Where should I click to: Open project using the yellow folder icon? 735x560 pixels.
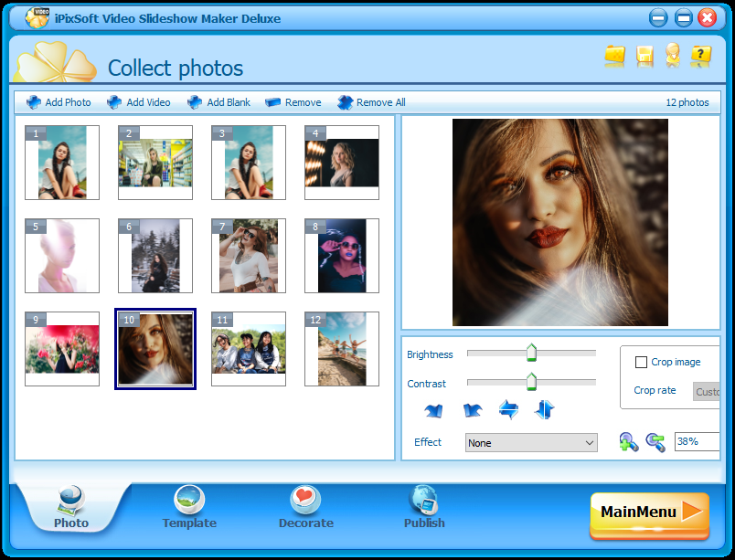[x=614, y=56]
